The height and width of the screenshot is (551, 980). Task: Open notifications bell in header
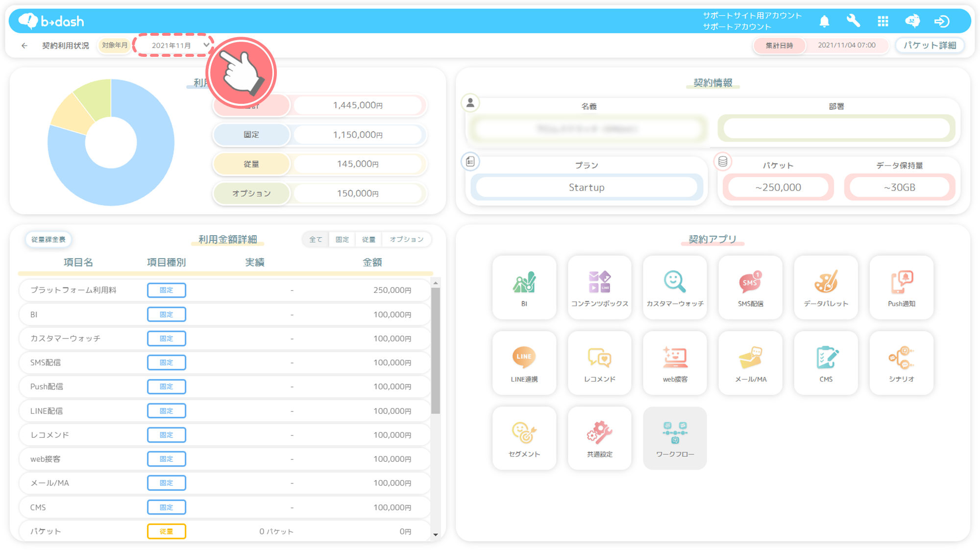(x=824, y=21)
